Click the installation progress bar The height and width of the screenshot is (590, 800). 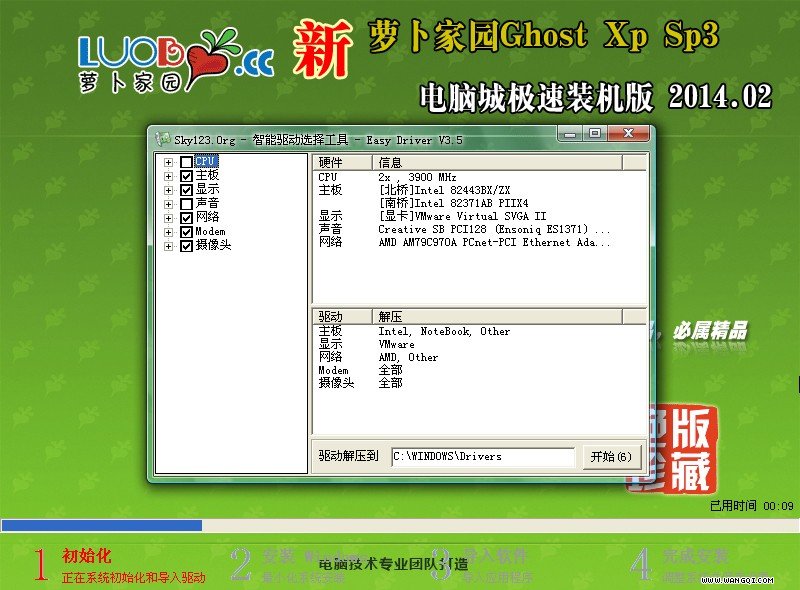click(400, 525)
